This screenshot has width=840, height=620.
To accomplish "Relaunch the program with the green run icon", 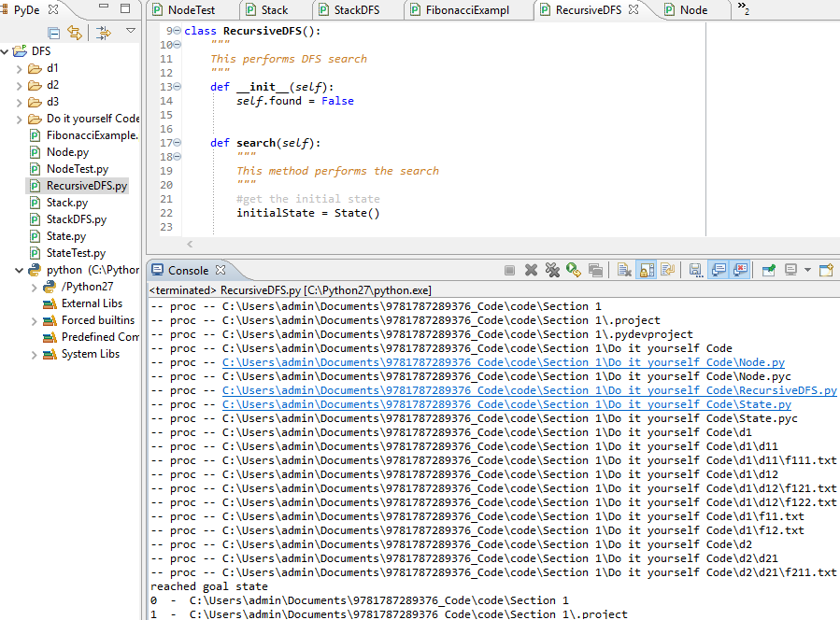I will pos(574,271).
